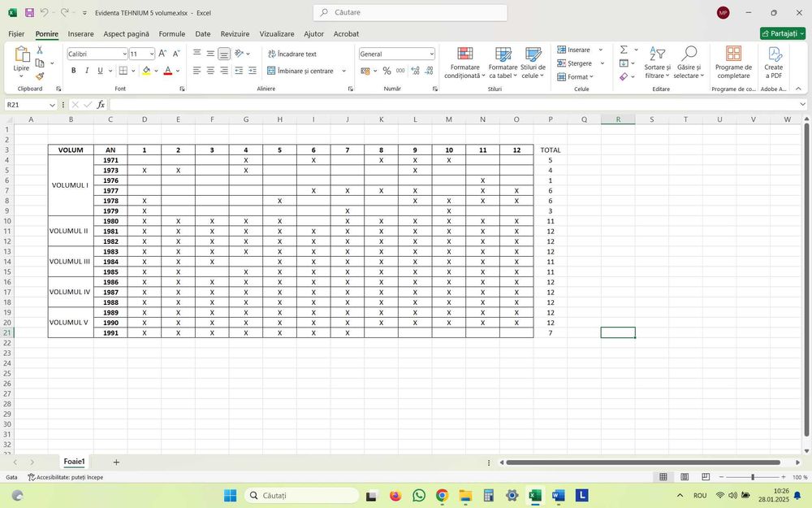Open the Formule tab
This screenshot has height=508, width=812.
coord(172,33)
